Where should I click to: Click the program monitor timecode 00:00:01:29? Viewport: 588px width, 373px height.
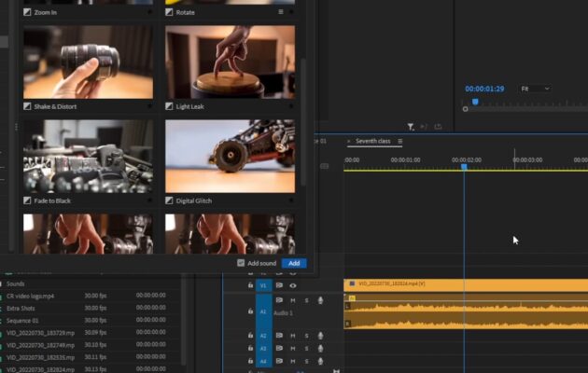pyautogui.click(x=484, y=89)
